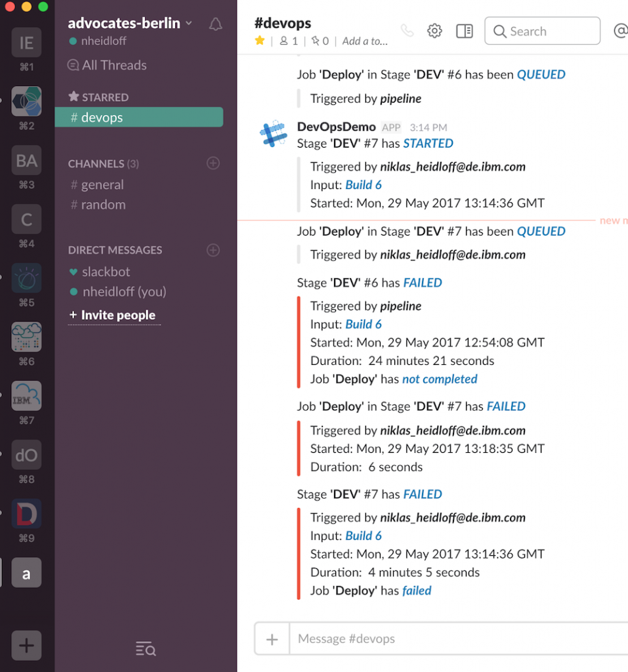Click the nheidloff presence status under workspace name
The image size is (628, 672).
98,41
